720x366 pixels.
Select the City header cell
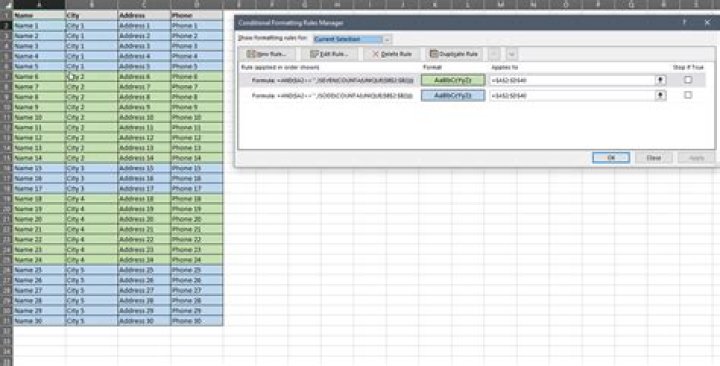(91, 16)
